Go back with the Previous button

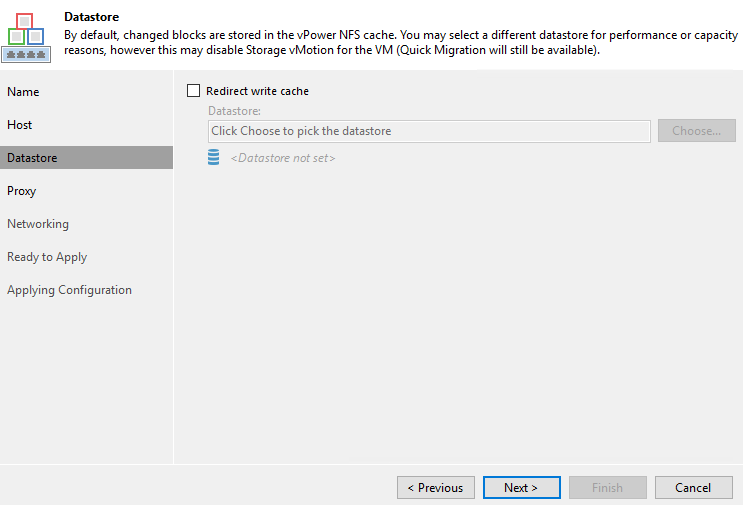(435, 487)
